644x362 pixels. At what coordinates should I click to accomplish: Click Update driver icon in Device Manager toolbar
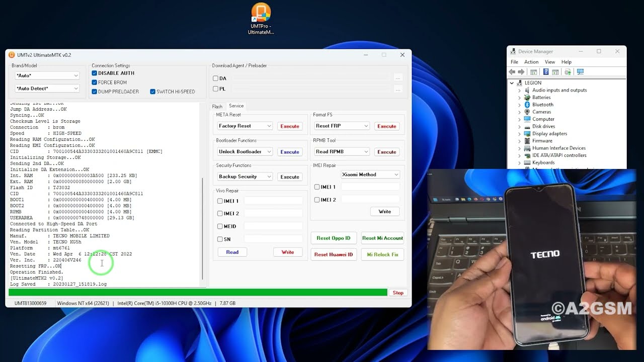[x=568, y=72]
